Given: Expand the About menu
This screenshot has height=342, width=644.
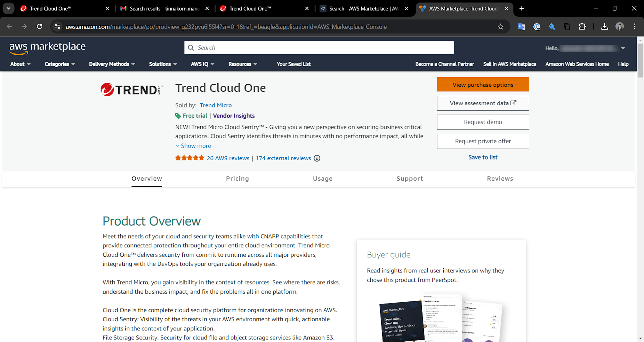Looking at the screenshot, I should (20, 64).
